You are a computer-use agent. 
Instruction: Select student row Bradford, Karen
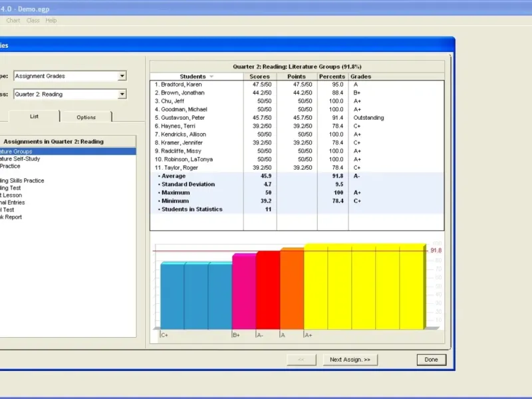pyautogui.click(x=178, y=84)
